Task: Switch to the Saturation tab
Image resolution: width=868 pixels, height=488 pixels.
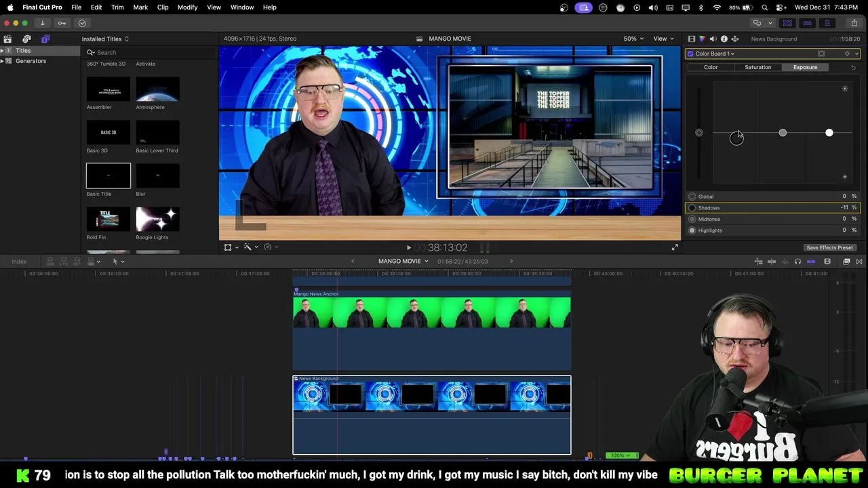Action: point(757,67)
